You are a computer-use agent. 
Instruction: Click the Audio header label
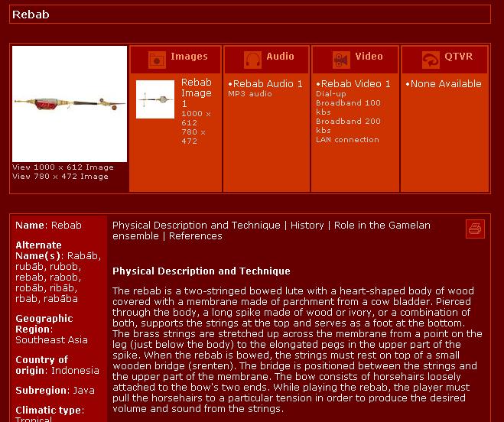(x=280, y=57)
